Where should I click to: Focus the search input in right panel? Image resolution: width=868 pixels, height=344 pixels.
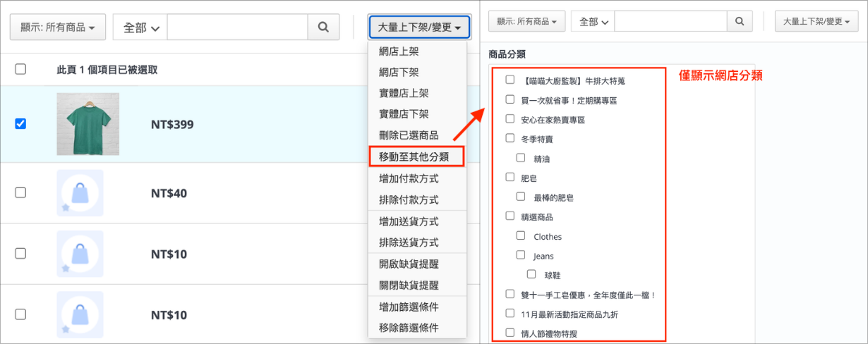[671, 21]
